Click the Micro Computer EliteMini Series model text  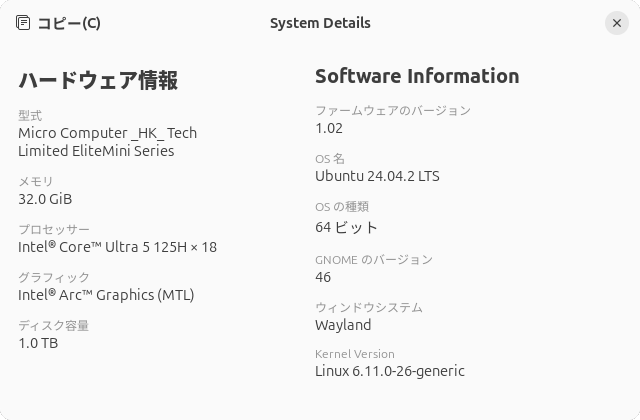107,142
